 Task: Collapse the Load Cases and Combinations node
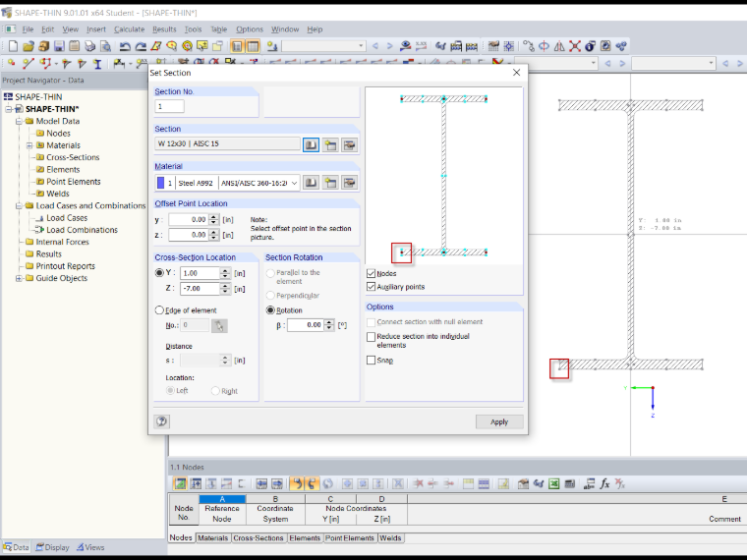pyautogui.click(x=19, y=205)
